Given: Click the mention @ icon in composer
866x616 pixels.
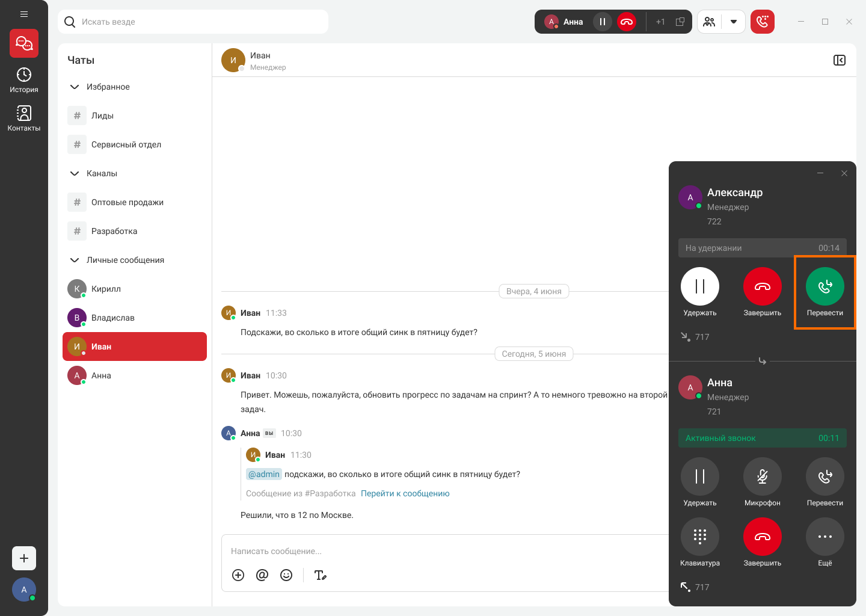Looking at the screenshot, I should pos(262,575).
